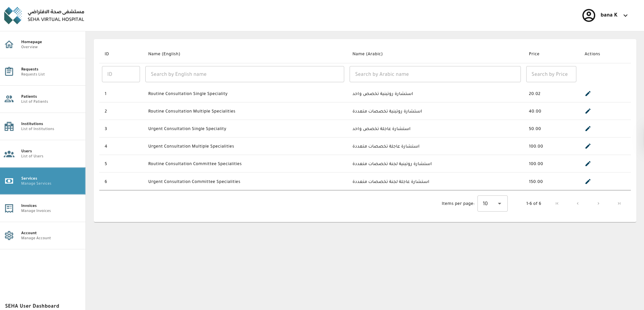
Task: Click the Patients people icon
Action: click(9, 99)
